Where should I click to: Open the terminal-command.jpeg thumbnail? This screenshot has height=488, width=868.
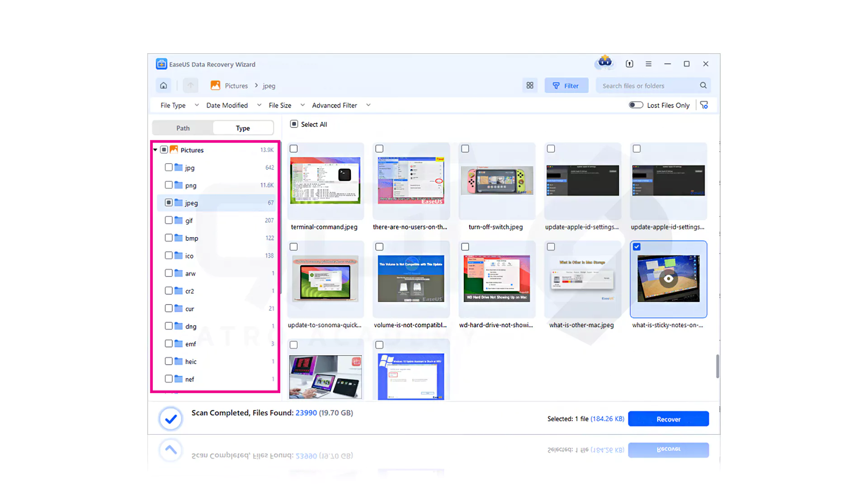(325, 180)
